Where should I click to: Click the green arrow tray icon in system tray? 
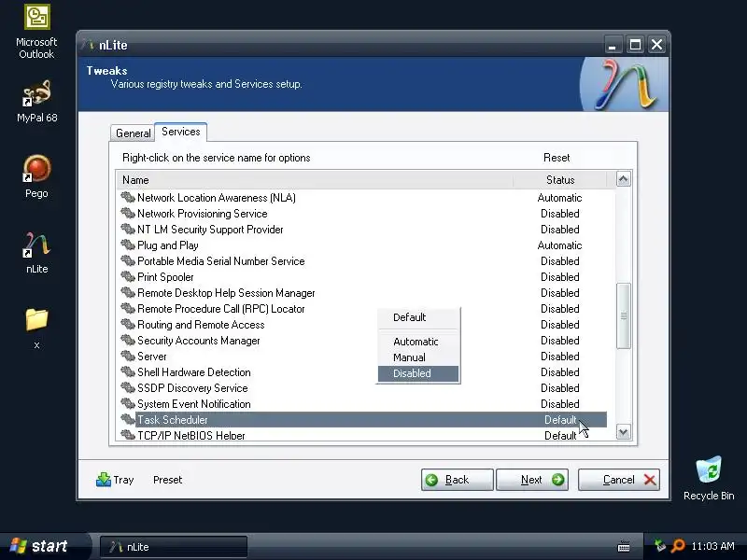(x=660, y=546)
